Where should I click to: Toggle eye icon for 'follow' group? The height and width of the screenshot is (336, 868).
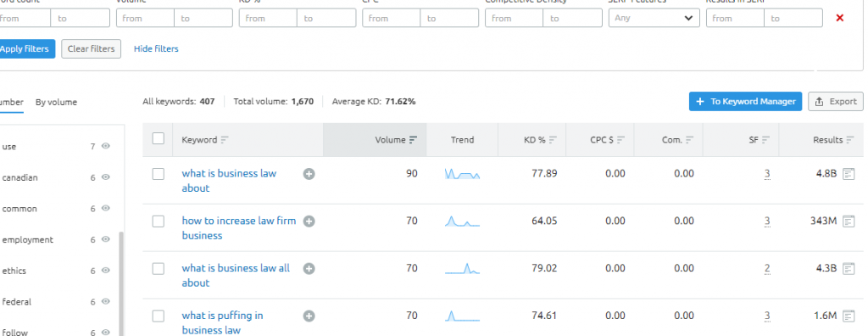106,332
